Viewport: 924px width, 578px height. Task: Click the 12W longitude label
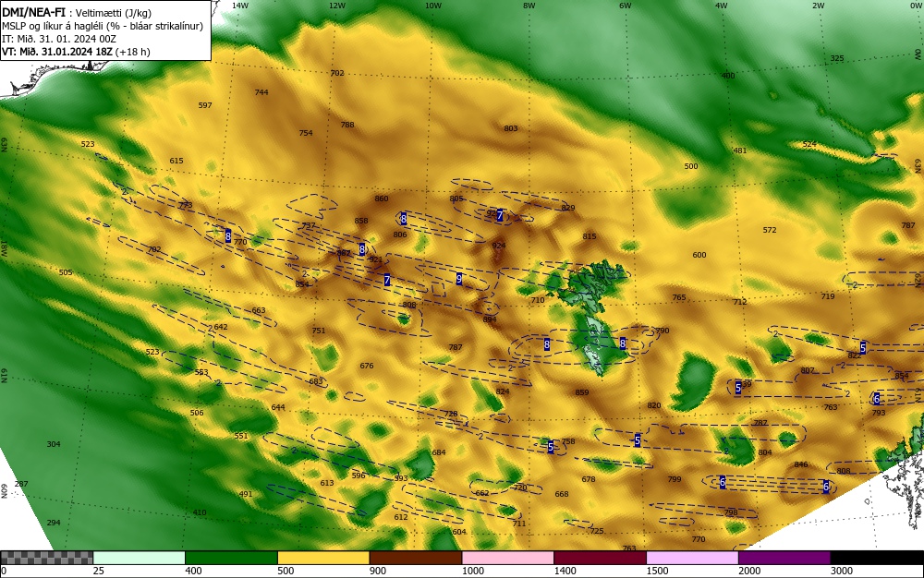click(x=337, y=6)
